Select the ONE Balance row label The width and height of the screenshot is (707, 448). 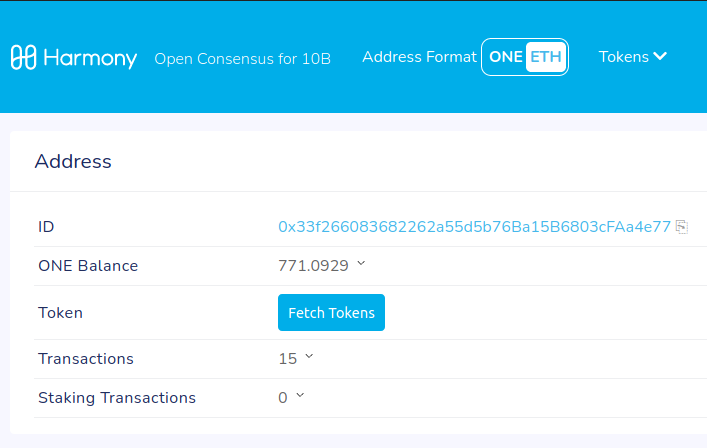coord(88,266)
